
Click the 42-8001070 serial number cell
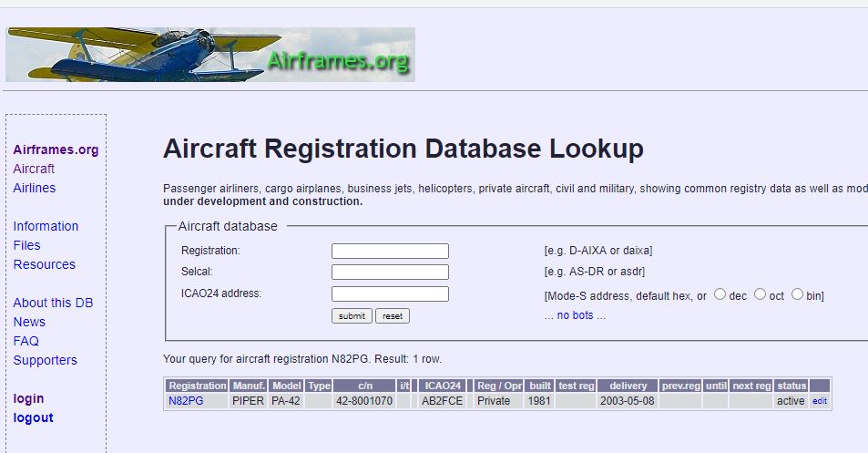(x=365, y=401)
